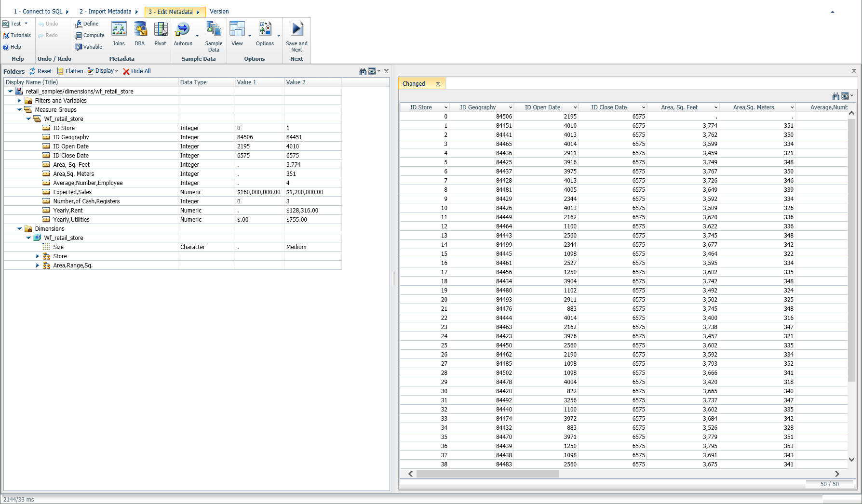862x504 pixels.
Task: Click the Undo button
Action: tap(48, 24)
